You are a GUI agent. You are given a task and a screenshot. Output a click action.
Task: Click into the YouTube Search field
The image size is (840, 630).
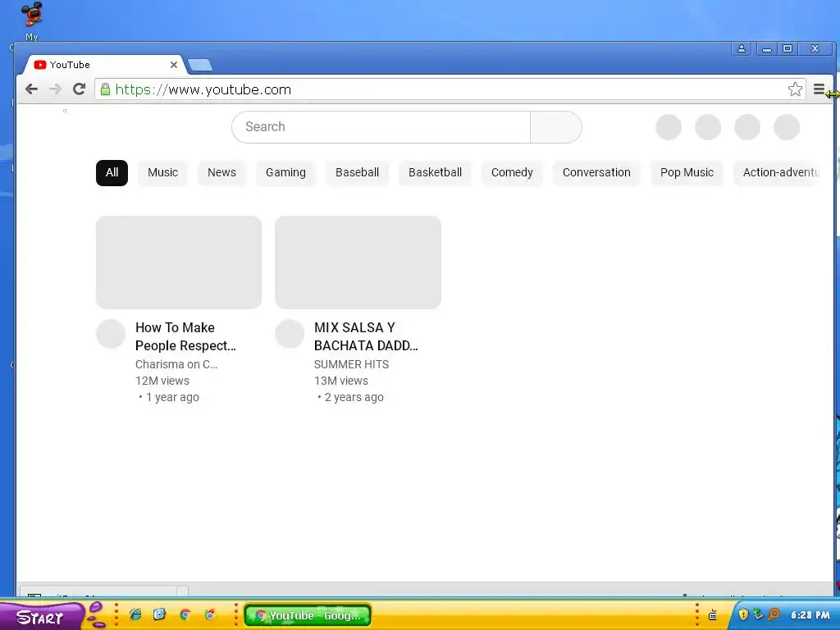[381, 127]
